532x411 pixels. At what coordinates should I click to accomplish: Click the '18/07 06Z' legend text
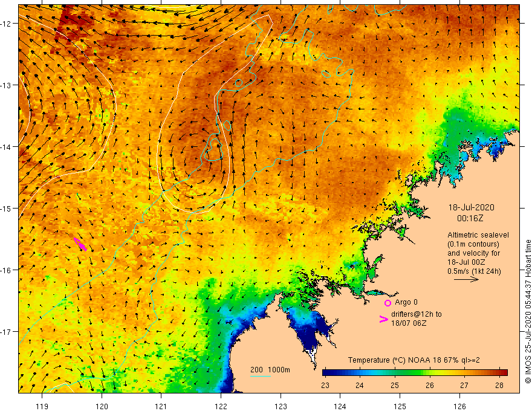[409, 323]
